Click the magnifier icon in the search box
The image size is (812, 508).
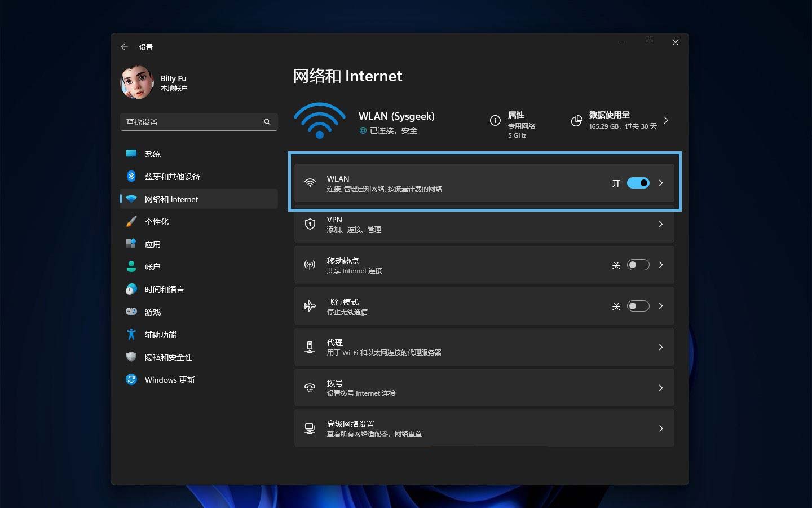coord(267,121)
